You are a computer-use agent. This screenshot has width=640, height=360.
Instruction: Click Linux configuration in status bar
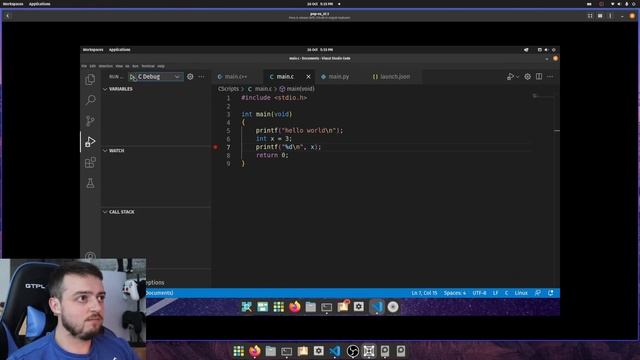click(521, 293)
